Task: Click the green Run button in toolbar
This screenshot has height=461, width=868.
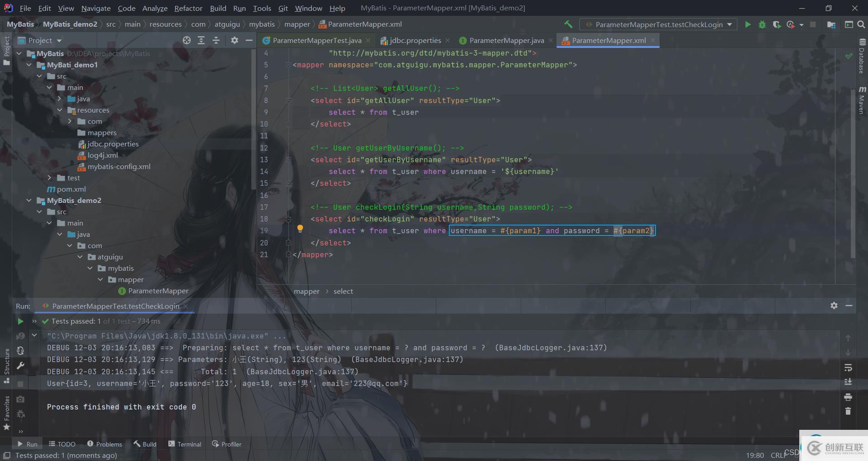Action: 748,24
